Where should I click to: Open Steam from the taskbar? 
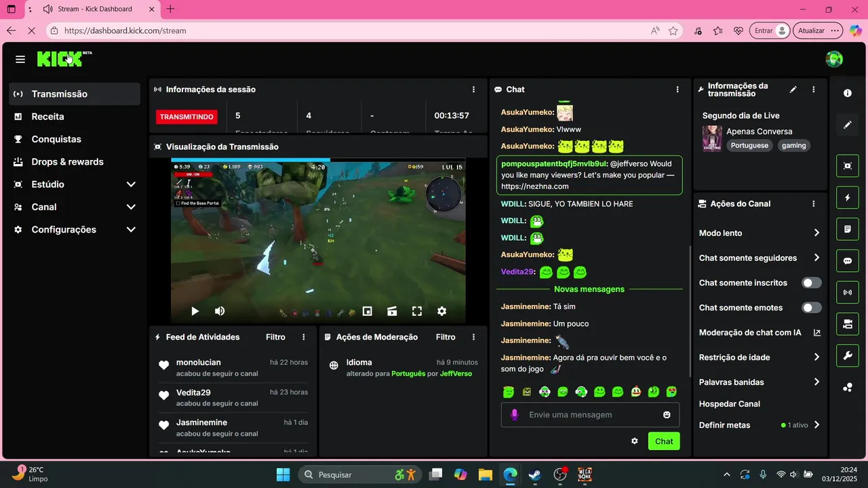pyautogui.click(x=535, y=474)
